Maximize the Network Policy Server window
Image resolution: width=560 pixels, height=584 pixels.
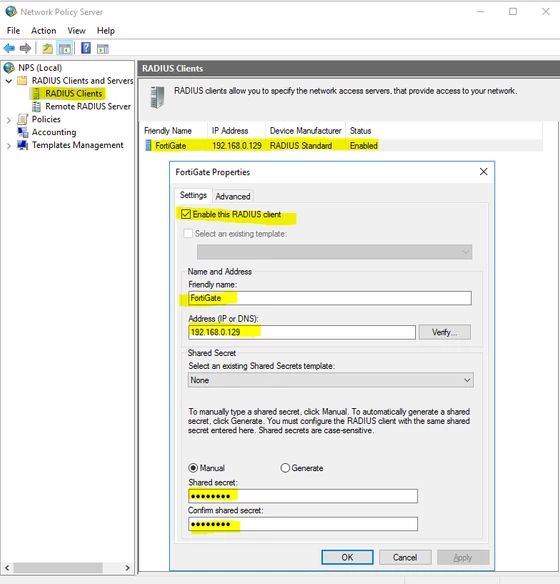(x=513, y=12)
